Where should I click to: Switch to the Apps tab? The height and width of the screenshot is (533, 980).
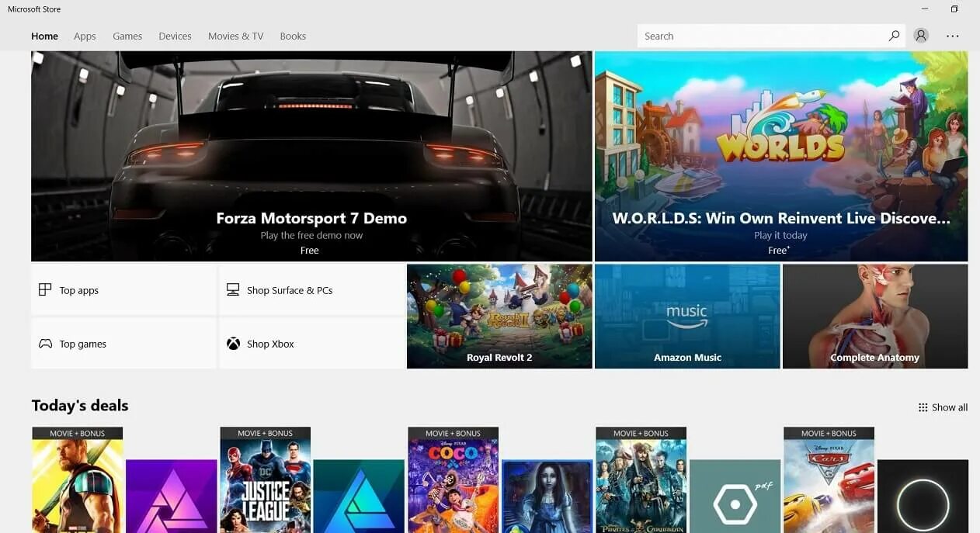[x=85, y=36]
